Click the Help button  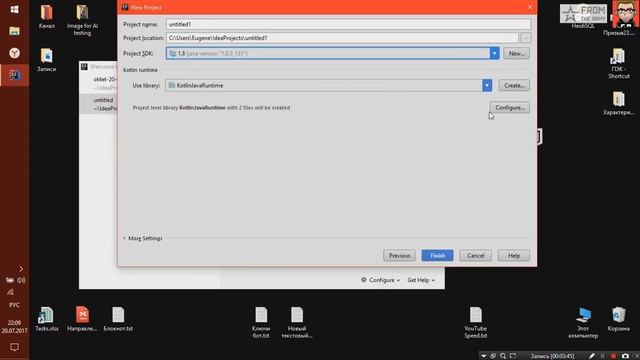point(513,256)
